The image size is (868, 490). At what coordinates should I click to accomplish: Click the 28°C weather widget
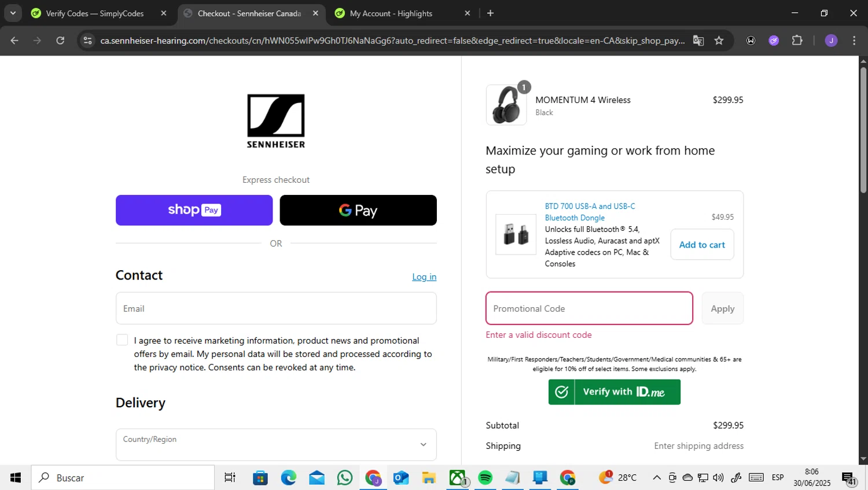618,478
